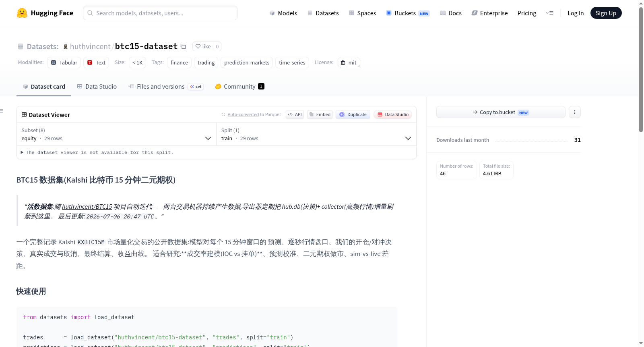Screen dimensions: 644x347
Task: Open the more navigation menu icon
Action: pyautogui.click(x=549, y=13)
